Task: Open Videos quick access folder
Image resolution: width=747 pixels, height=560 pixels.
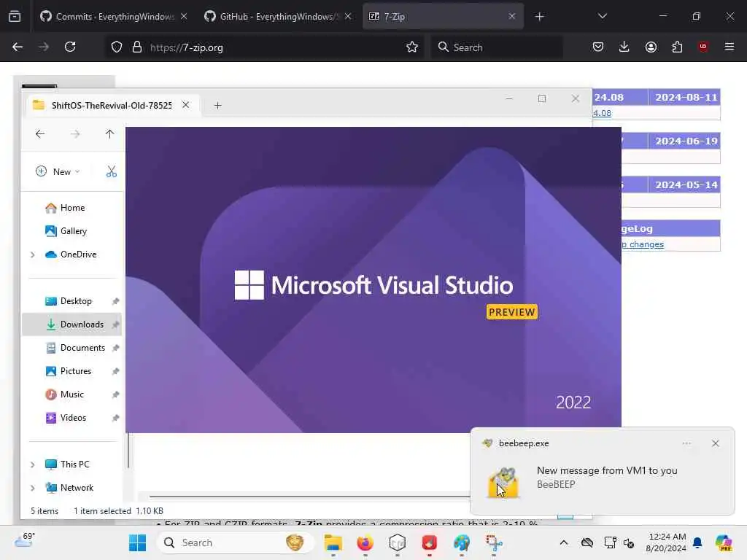Action: click(72, 418)
